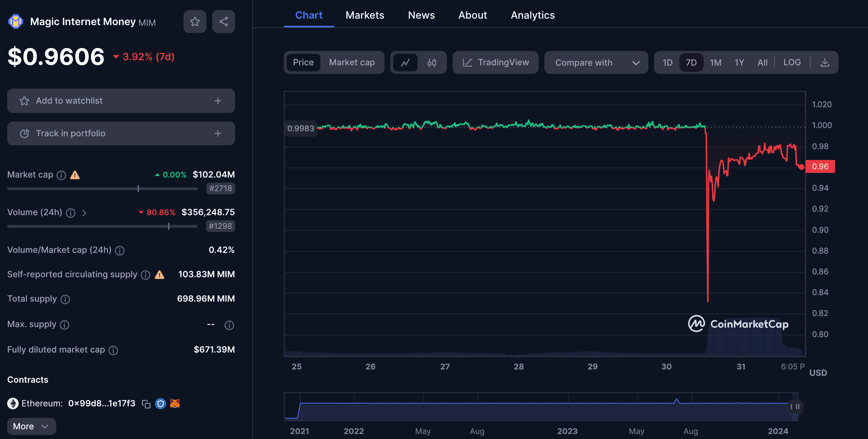Screen dimensions: 868x439
Task: Select the line chart view icon
Action: pos(405,62)
